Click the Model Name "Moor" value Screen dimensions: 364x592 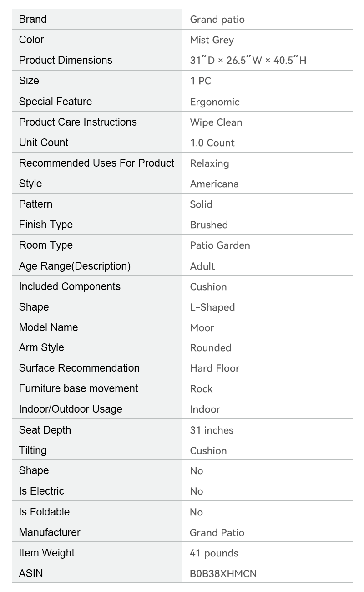(x=202, y=328)
